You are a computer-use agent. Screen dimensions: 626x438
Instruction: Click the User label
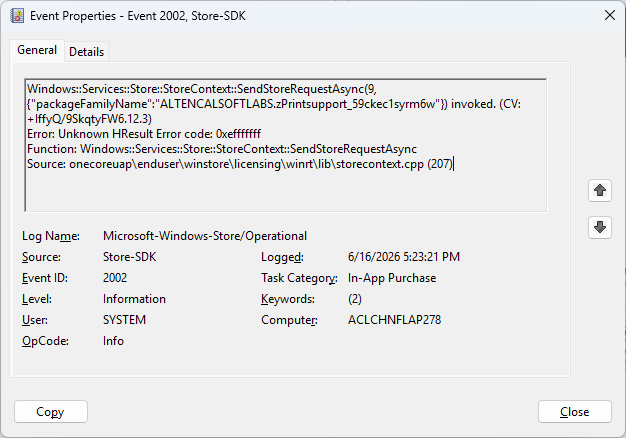click(x=35, y=320)
